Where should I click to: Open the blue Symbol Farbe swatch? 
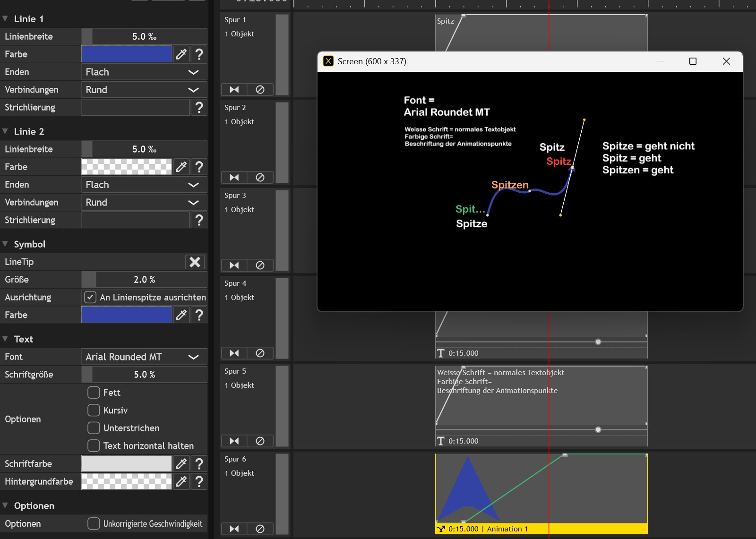point(127,315)
